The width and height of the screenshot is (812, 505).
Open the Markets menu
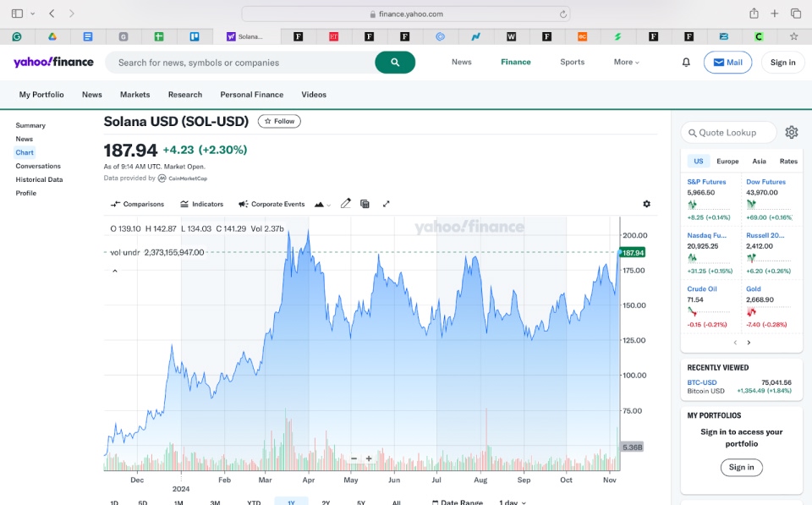pos(134,94)
